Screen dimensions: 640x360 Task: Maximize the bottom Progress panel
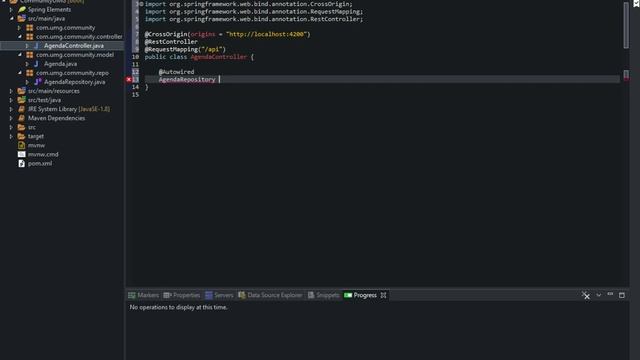(622, 295)
